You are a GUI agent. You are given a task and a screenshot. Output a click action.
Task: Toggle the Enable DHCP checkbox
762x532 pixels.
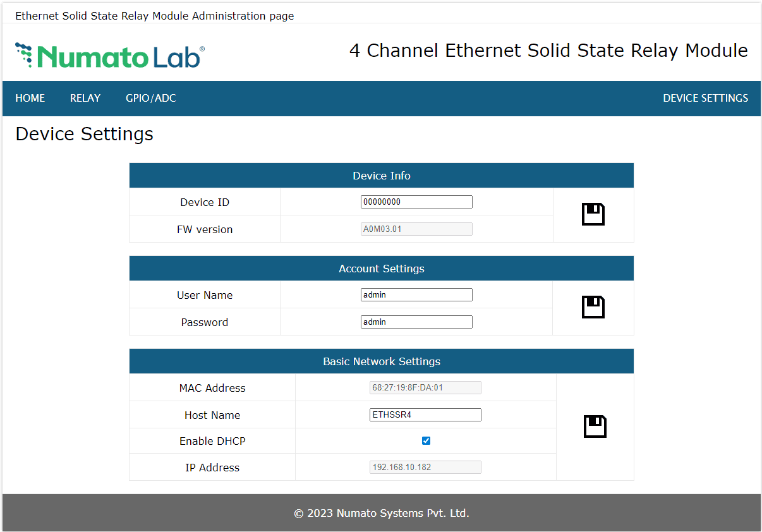click(426, 441)
